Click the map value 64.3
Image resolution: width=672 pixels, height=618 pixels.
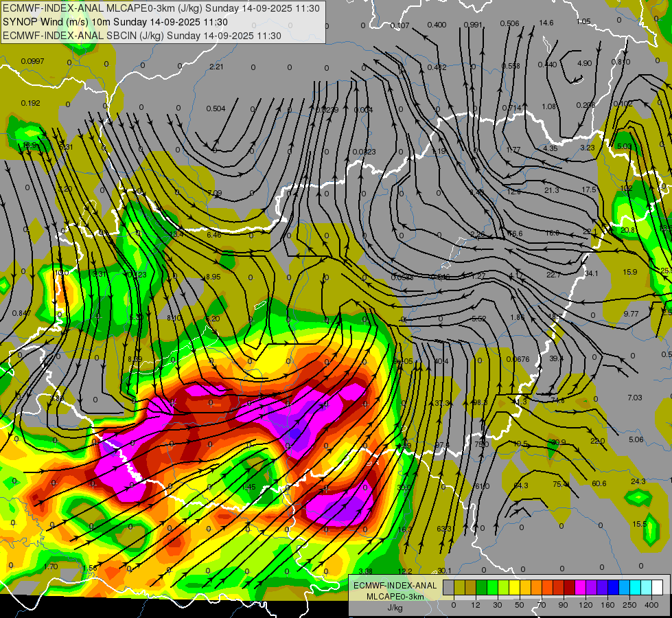point(521,486)
